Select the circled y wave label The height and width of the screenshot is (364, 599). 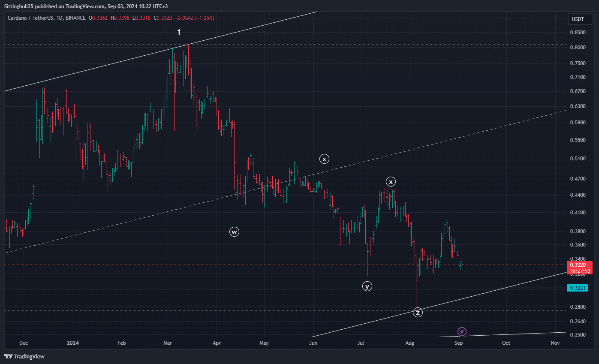367,286
